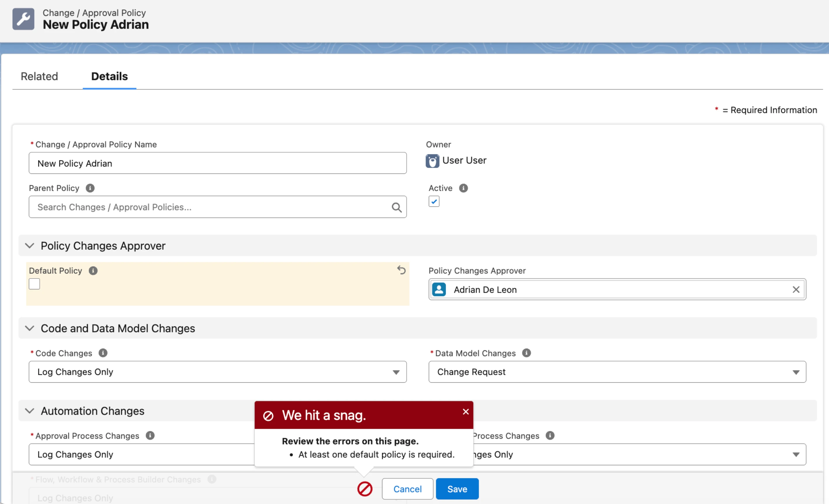Image resolution: width=829 pixels, height=504 pixels.
Task: Check the Default Policy checkbox
Action: (34, 284)
